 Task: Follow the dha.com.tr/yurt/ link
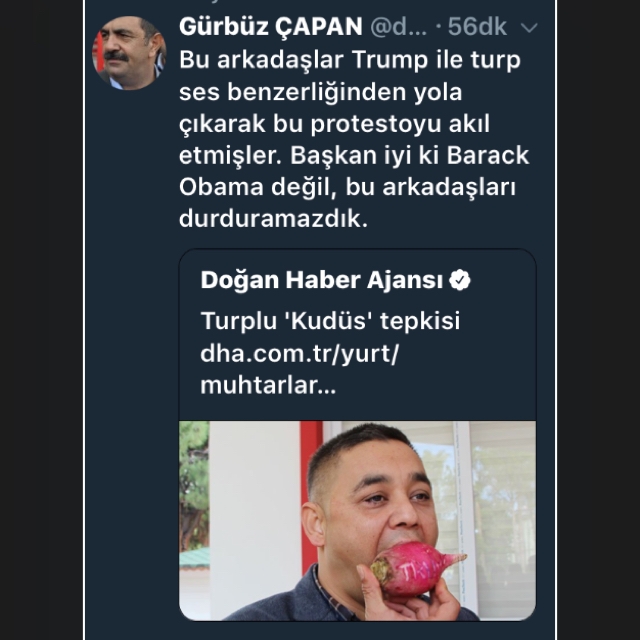click(300, 353)
